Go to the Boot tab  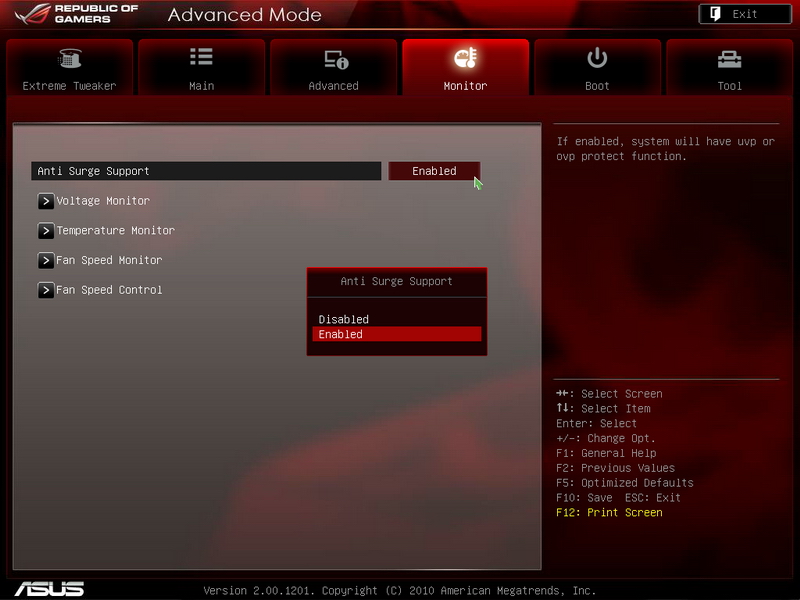597,67
